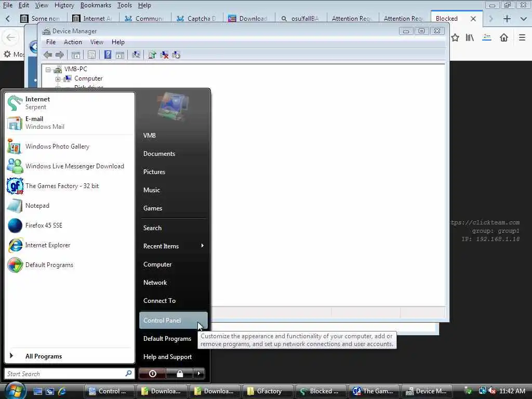Collapse VM8-PC tree root node
The width and height of the screenshot is (532, 399).
click(x=48, y=70)
